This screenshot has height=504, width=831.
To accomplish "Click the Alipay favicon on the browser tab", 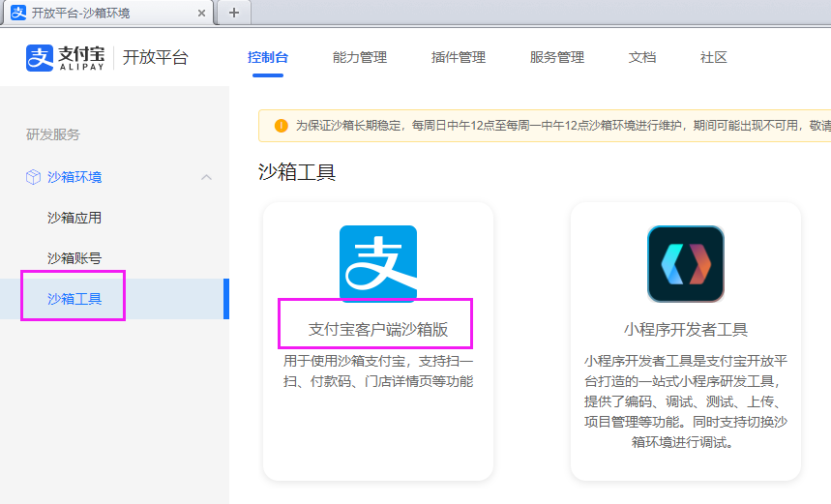I will (18, 13).
